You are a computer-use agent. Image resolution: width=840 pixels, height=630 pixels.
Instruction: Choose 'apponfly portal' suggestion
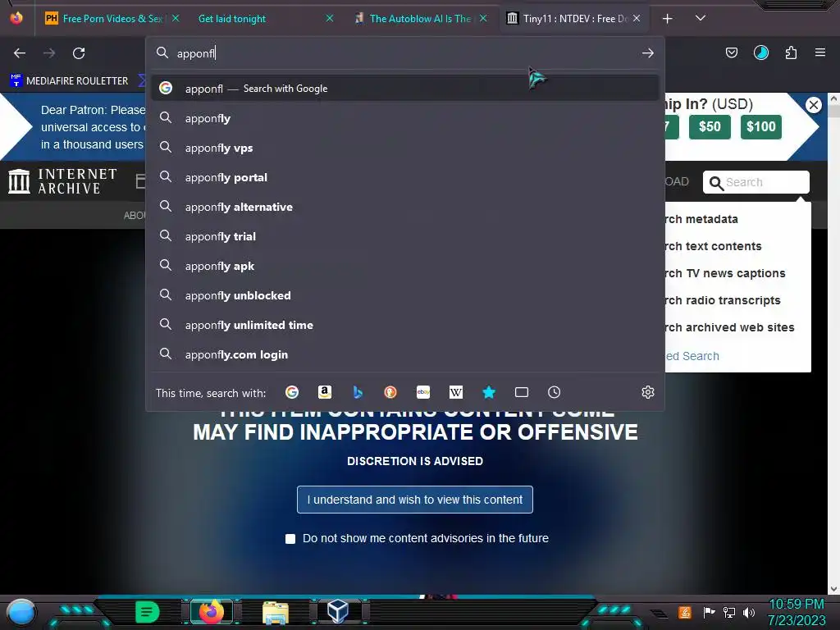click(x=405, y=177)
